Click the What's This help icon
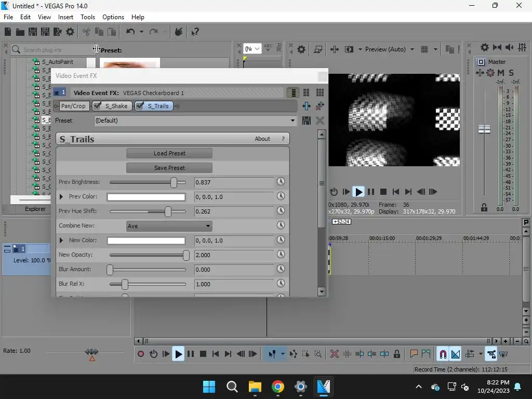Image resolution: width=532 pixels, height=399 pixels. (195, 32)
